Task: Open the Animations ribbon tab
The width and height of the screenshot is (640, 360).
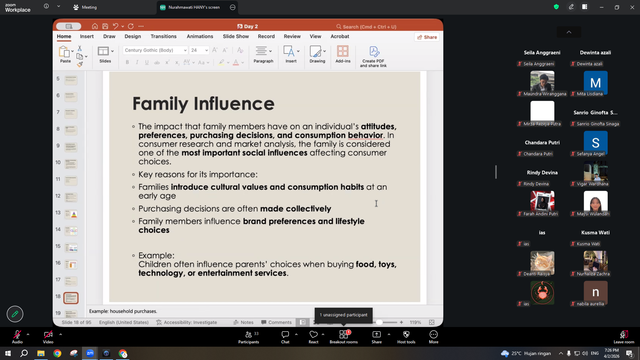Action: pos(200,36)
